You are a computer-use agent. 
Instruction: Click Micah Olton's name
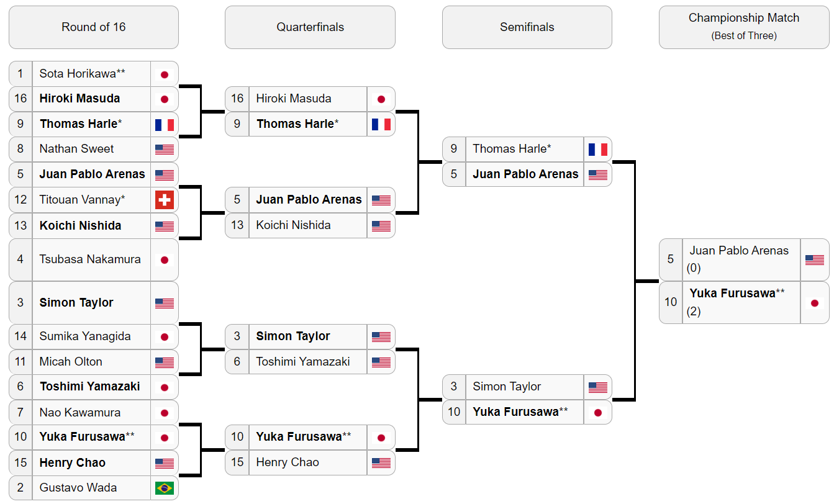pyautogui.click(x=71, y=362)
